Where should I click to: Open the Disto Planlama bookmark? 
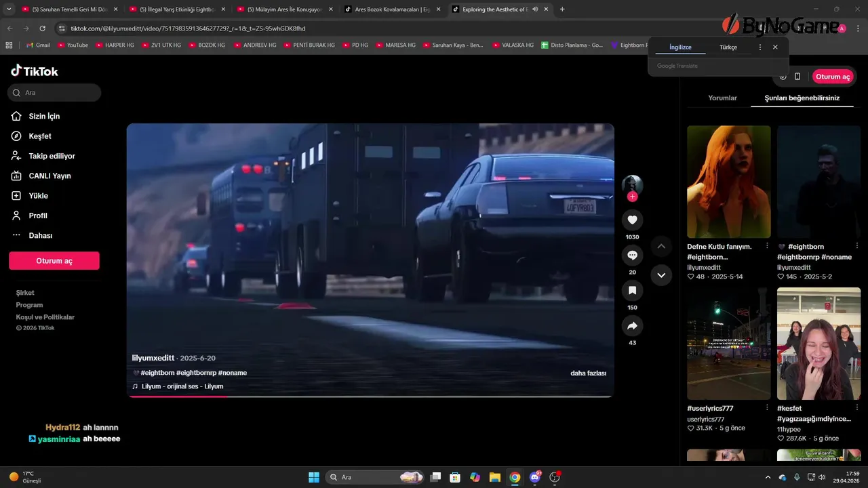point(572,45)
